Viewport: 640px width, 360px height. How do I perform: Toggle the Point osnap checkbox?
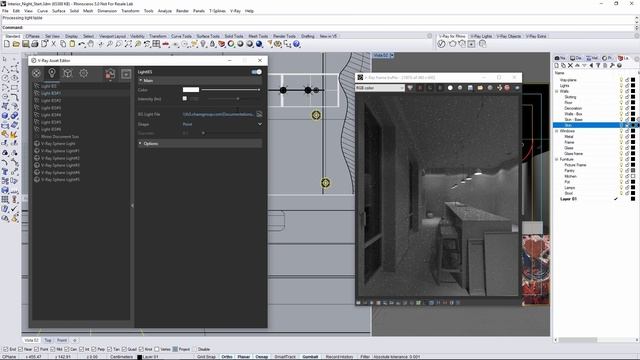(x=37, y=349)
